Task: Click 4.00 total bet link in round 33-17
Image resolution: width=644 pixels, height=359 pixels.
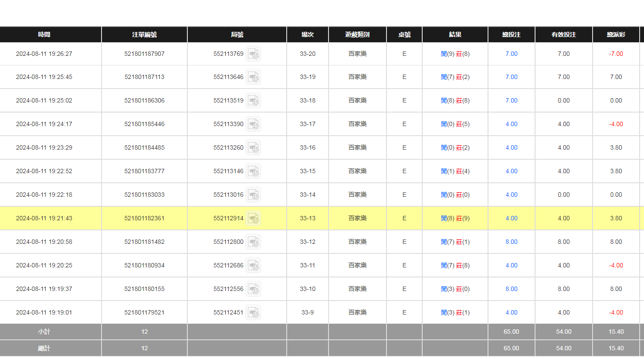Action: point(511,124)
